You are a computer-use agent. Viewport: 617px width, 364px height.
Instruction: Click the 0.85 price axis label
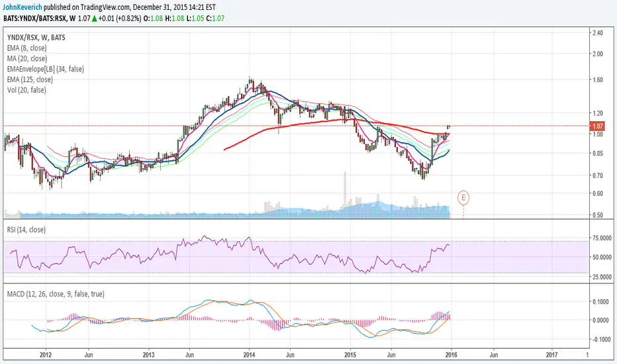click(x=598, y=154)
